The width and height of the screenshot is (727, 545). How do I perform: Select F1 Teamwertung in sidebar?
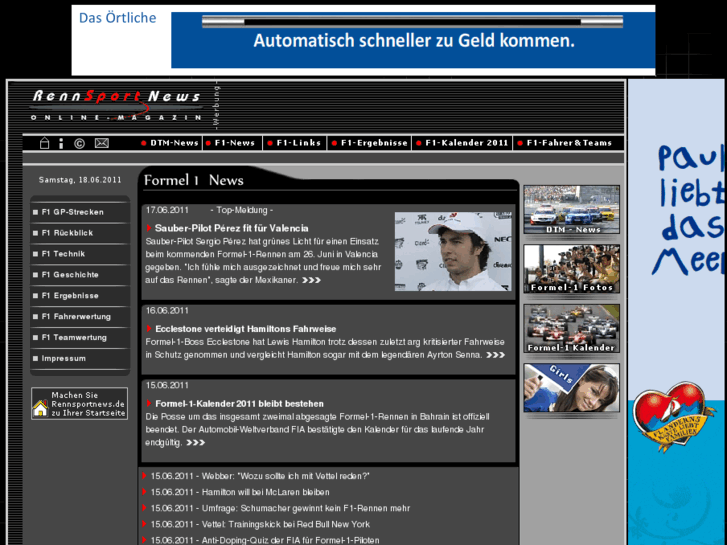point(80,337)
